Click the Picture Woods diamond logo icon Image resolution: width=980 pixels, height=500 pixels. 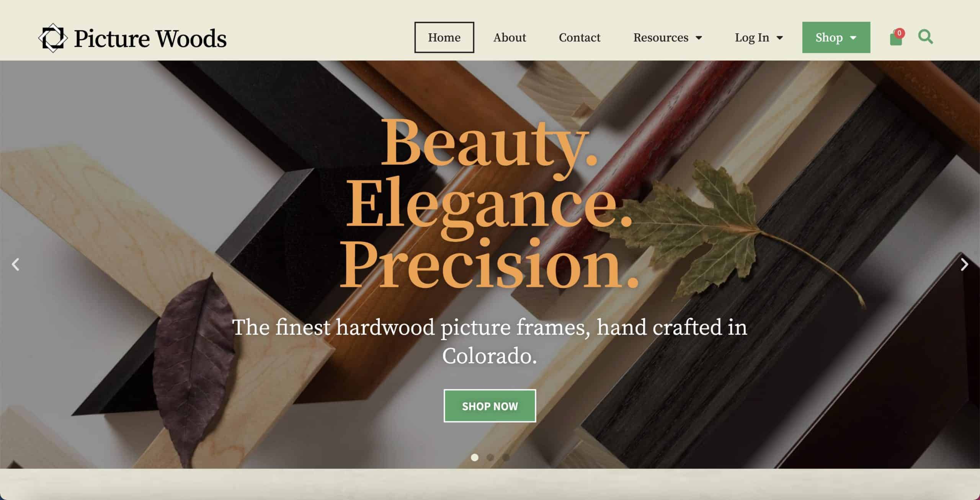click(x=53, y=38)
